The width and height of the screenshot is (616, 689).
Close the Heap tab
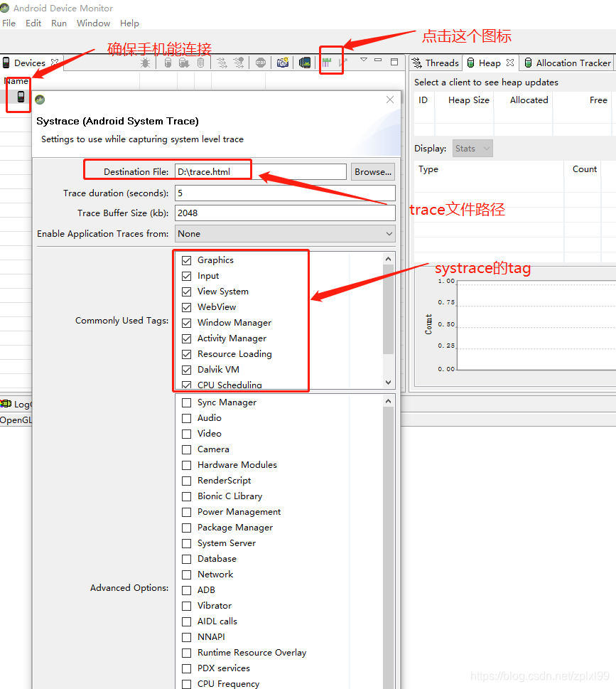tap(509, 63)
